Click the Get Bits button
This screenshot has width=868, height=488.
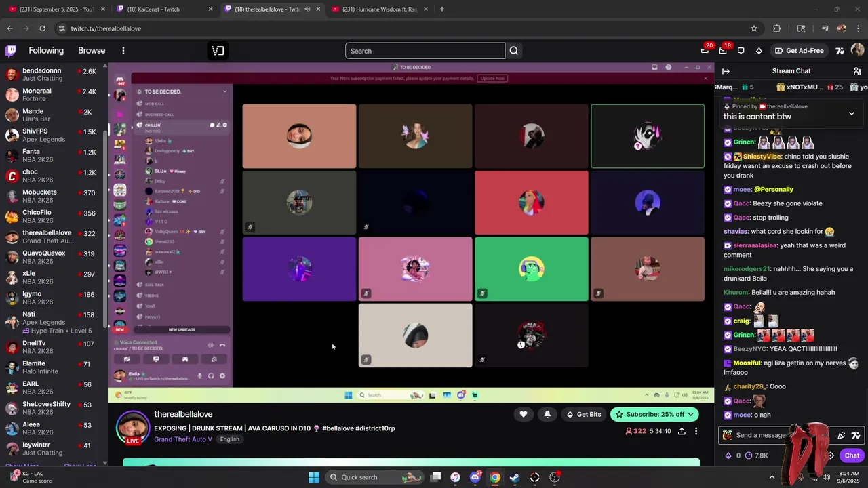(583, 414)
